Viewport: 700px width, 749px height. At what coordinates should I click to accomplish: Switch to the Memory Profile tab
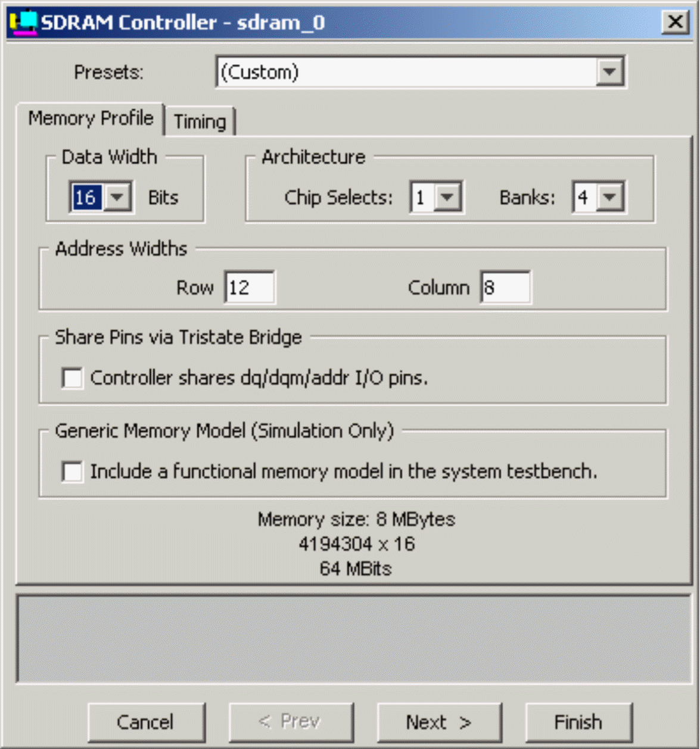click(x=91, y=118)
